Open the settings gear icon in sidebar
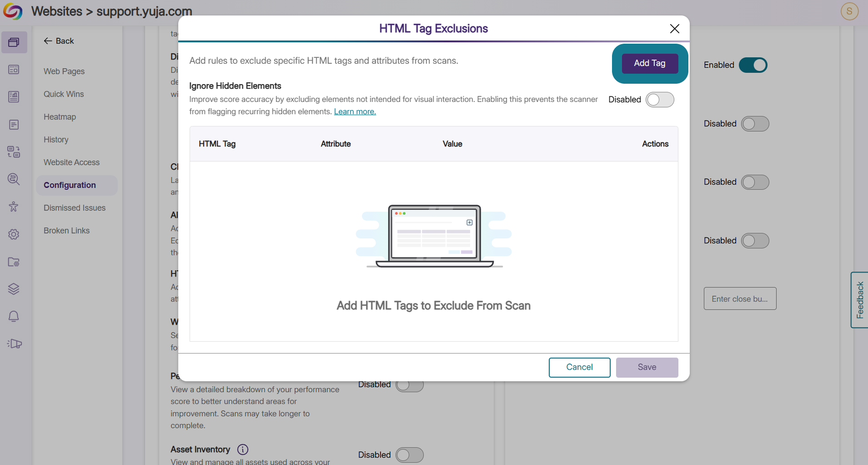 click(x=14, y=234)
